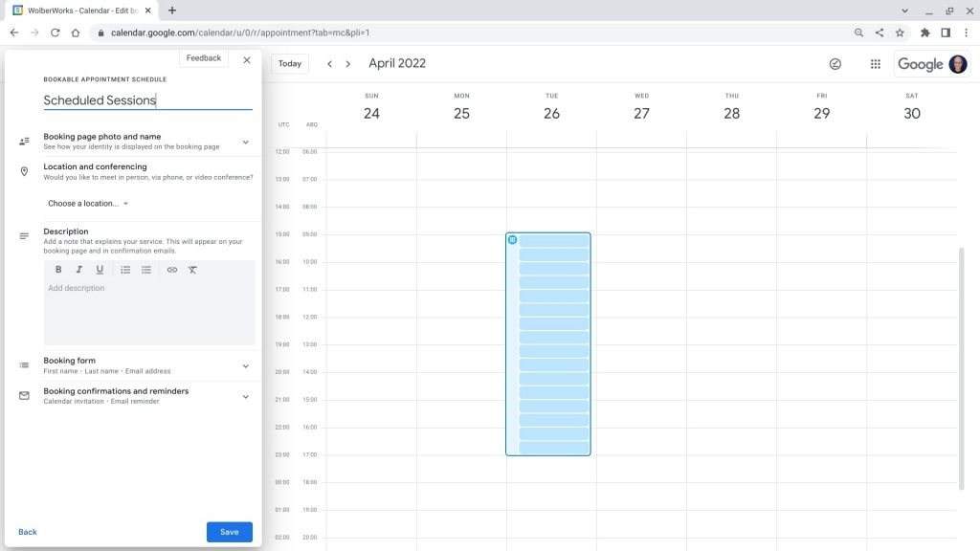Clear formatting with the remove formatting icon
This screenshot has width=980, height=551.
(192, 270)
